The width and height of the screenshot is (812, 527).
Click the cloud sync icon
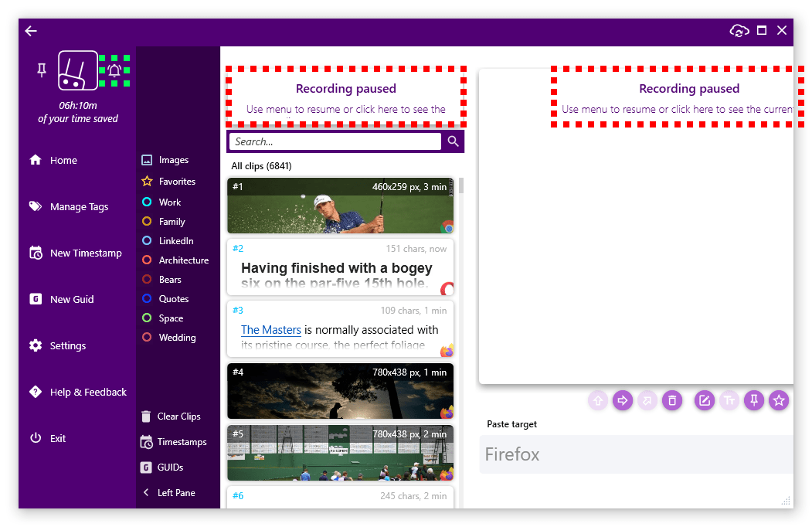point(739,31)
